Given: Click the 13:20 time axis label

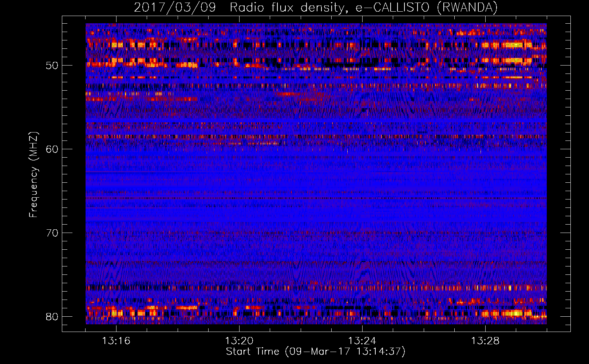Looking at the screenshot, I should click(x=239, y=341).
